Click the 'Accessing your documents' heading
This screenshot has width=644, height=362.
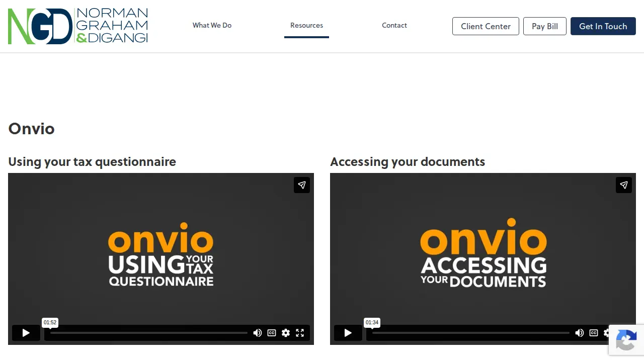point(408,162)
